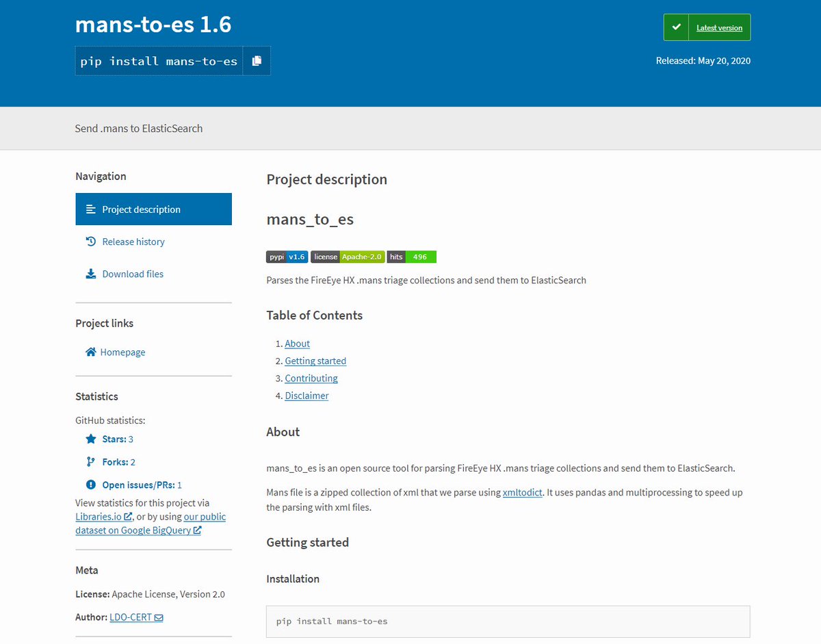Screen dimensions: 821x644
Task: Click the info icon next to Open issues/PRs
Action: point(90,485)
